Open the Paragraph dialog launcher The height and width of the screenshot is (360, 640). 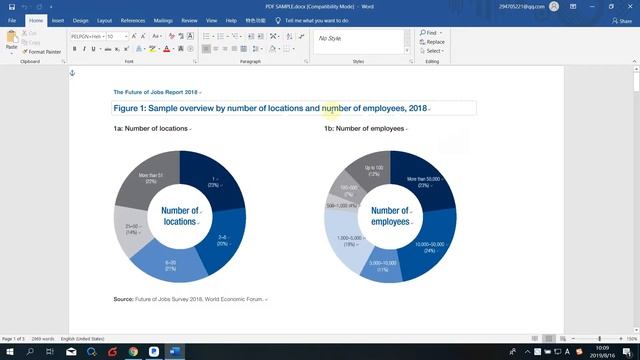[x=306, y=62]
